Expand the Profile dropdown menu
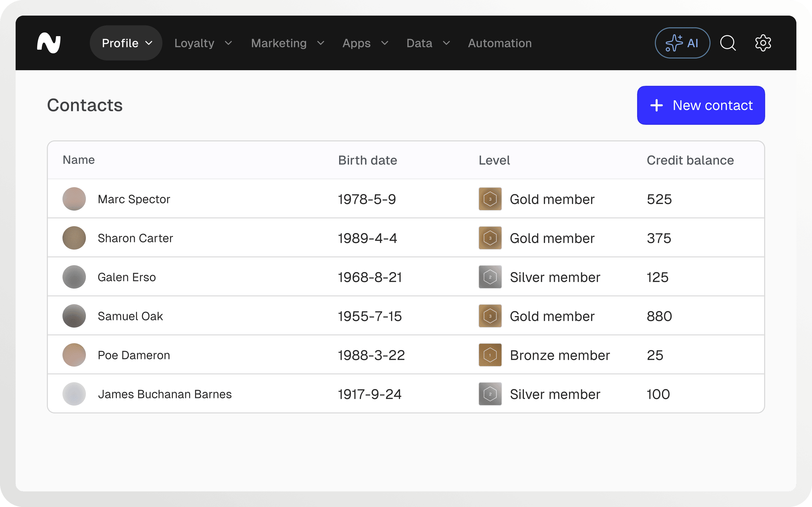 pyautogui.click(x=126, y=43)
